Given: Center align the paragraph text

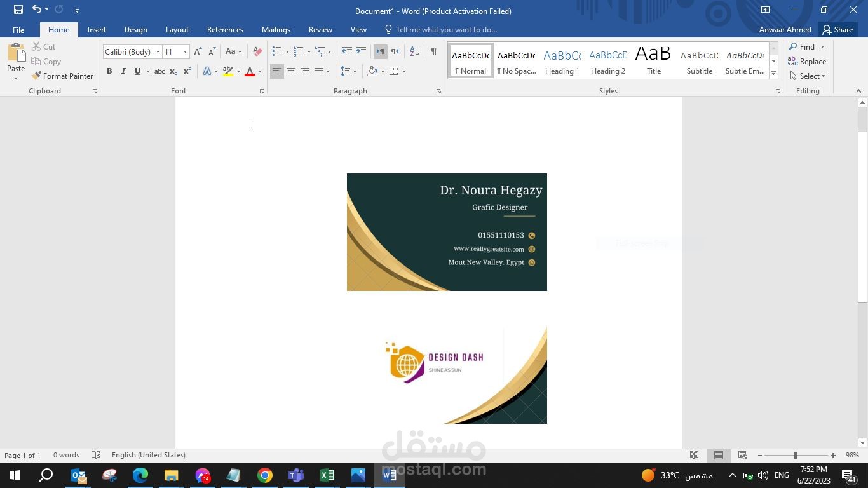Looking at the screenshot, I should pyautogui.click(x=291, y=71).
